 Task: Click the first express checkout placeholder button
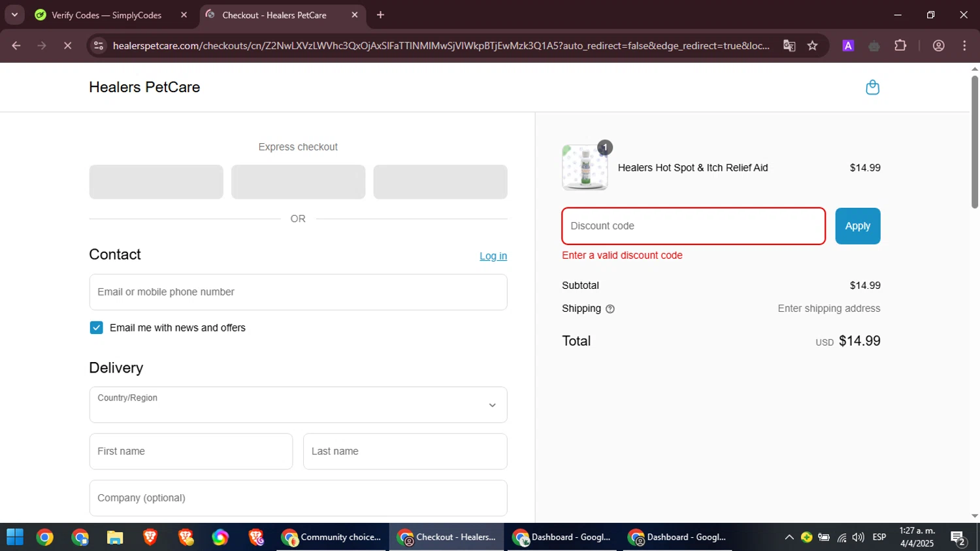pos(156,182)
